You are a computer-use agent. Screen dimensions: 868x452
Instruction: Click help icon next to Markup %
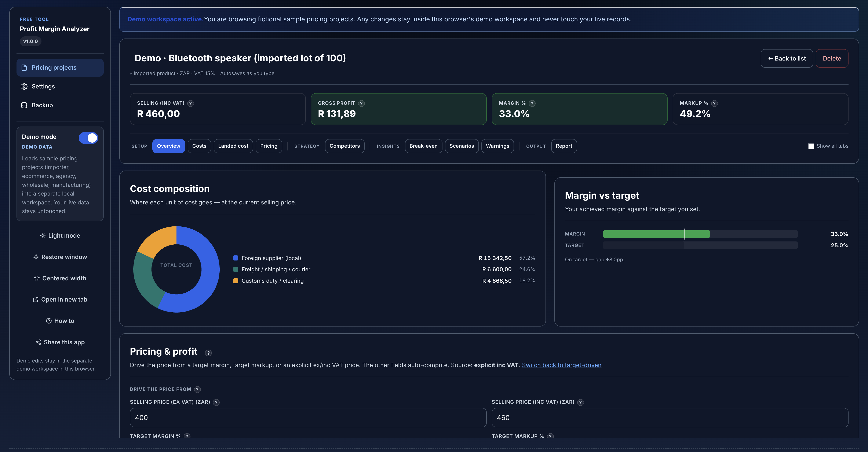point(714,103)
